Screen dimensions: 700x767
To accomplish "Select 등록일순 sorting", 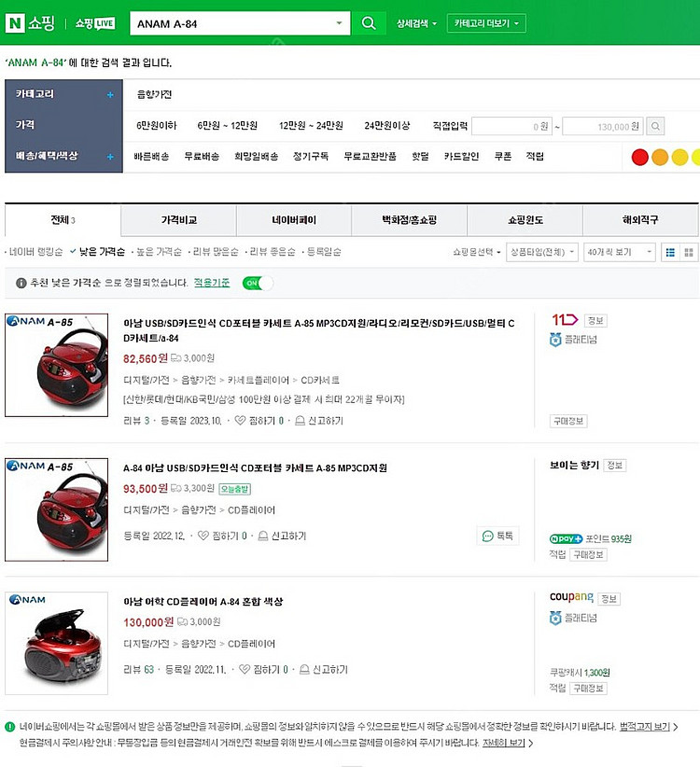I will pyautogui.click(x=322, y=252).
